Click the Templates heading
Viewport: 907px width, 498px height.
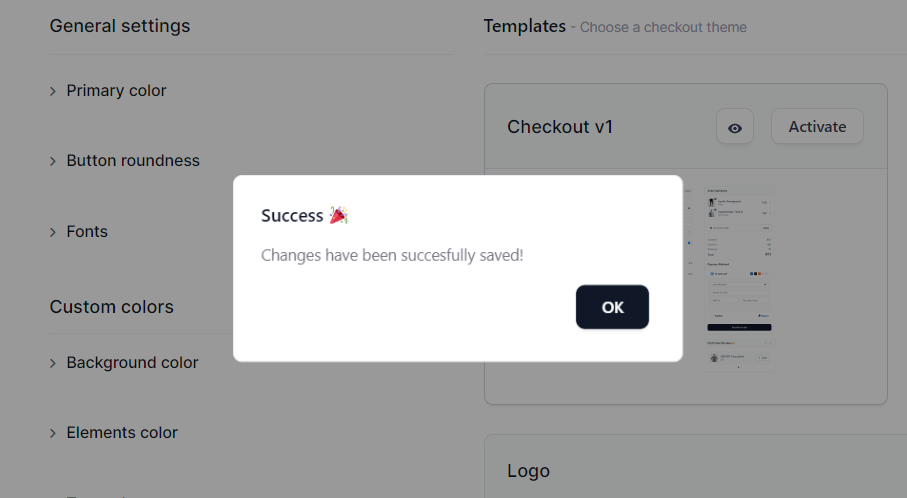[525, 26]
